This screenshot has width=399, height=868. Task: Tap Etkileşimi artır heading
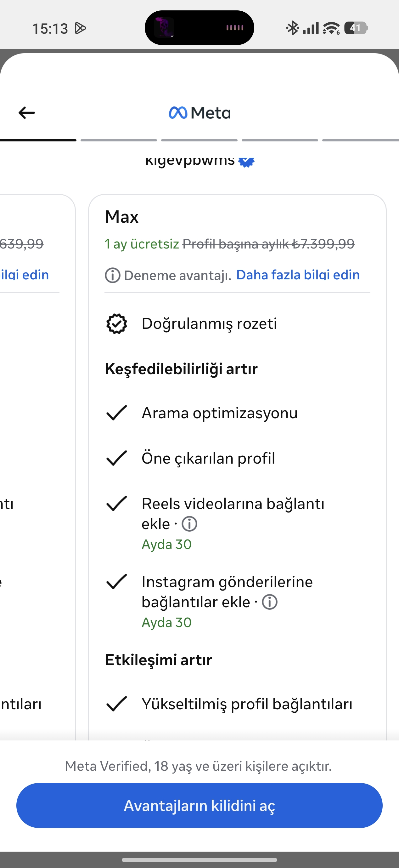(158, 660)
